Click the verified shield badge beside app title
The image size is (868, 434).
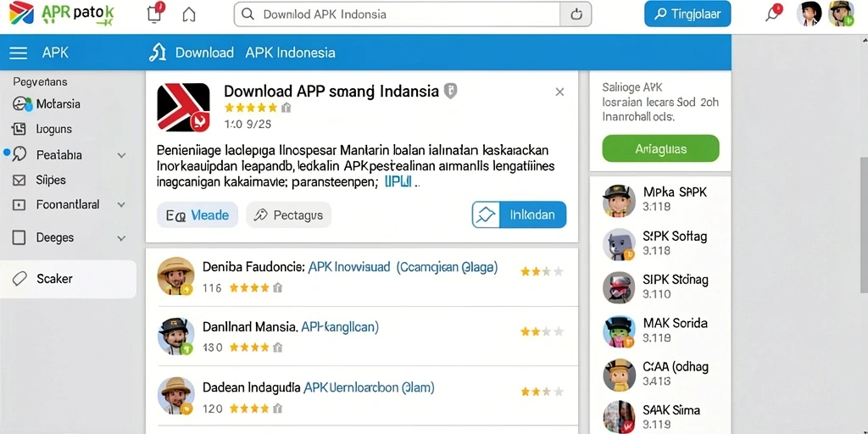tap(451, 92)
